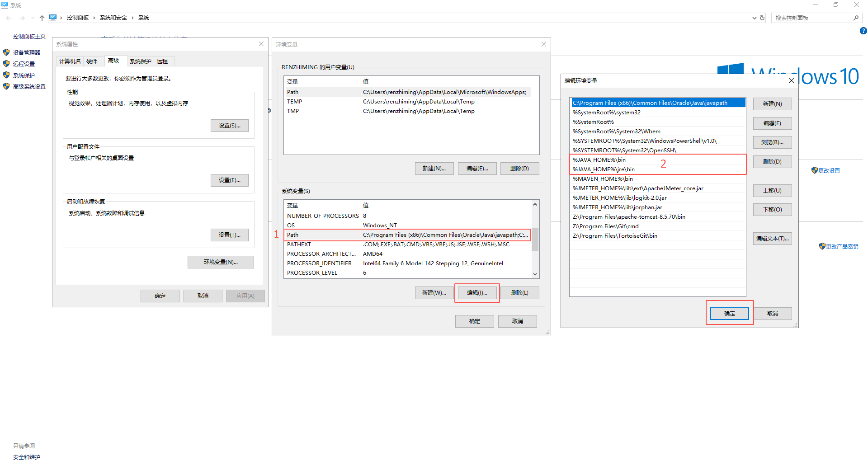Select the PROCESSOR_IDENTIFIER row
The height and width of the screenshot is (470, 868).
tap(407, 263)
